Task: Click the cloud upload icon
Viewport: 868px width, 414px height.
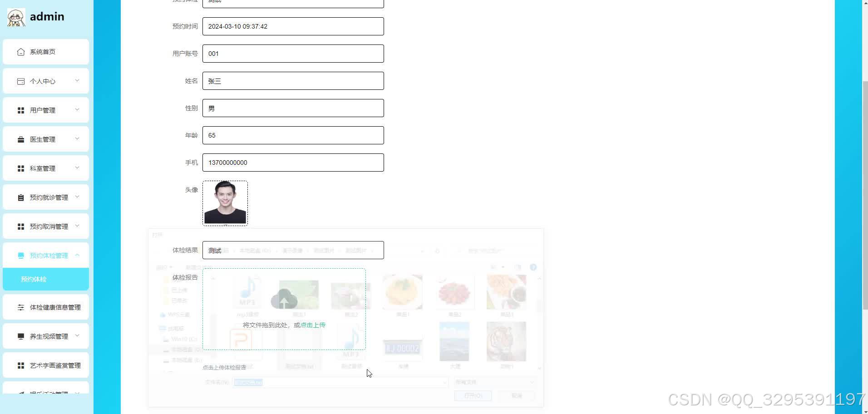Action: [x=284, y=299]
